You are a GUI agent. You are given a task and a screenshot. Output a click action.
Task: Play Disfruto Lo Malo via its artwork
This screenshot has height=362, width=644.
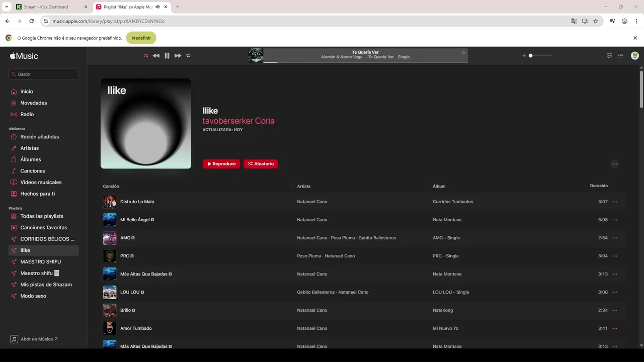[x=110, y=202]
